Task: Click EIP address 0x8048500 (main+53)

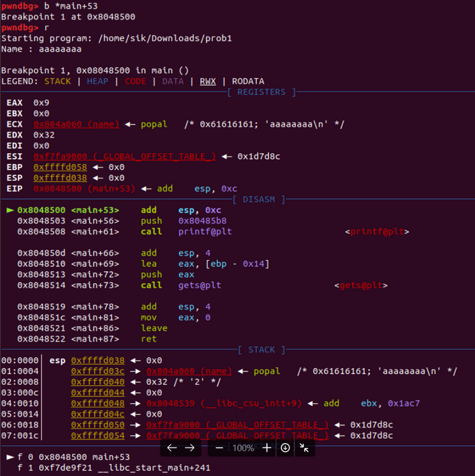Action: tap(84, 189)
